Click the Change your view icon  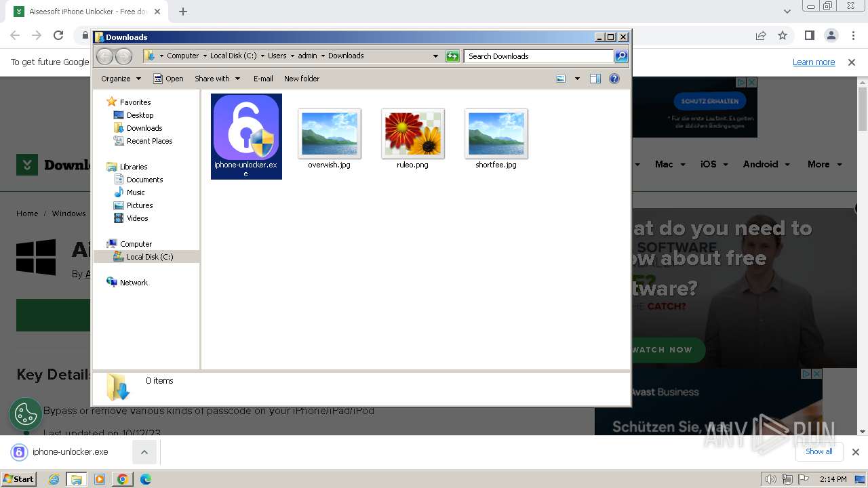pyautogui.click(x=561, y=79)
